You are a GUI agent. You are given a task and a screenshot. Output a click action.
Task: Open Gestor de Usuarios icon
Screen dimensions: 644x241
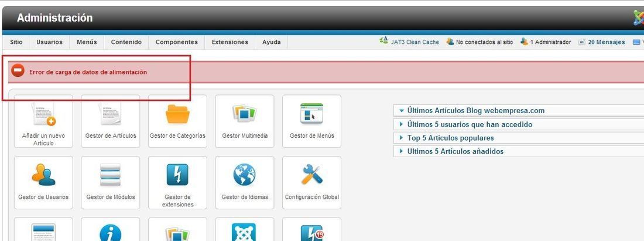[x=43, y=175]
